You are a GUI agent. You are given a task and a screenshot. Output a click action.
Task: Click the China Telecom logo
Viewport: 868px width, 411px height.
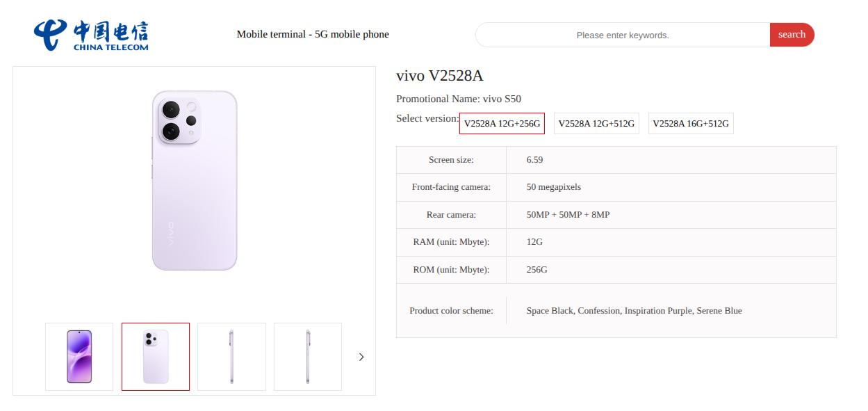click(x=91, y=35)
